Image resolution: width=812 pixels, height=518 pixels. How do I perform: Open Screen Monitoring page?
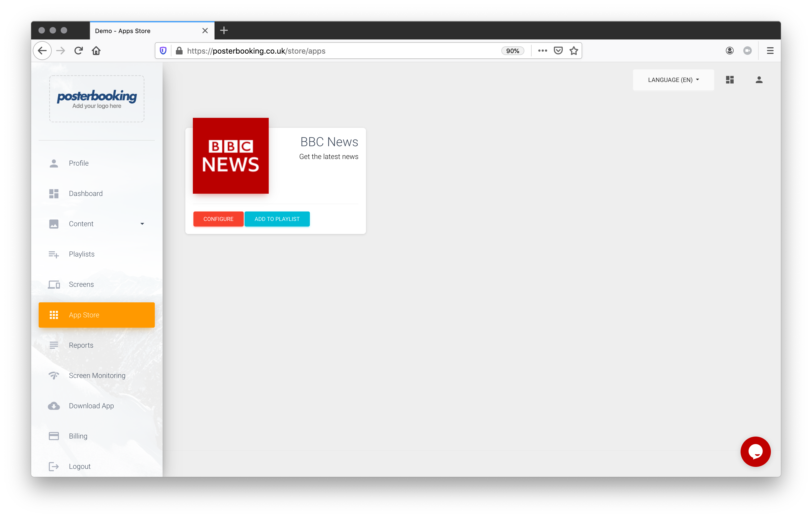[x=97, y=375]
